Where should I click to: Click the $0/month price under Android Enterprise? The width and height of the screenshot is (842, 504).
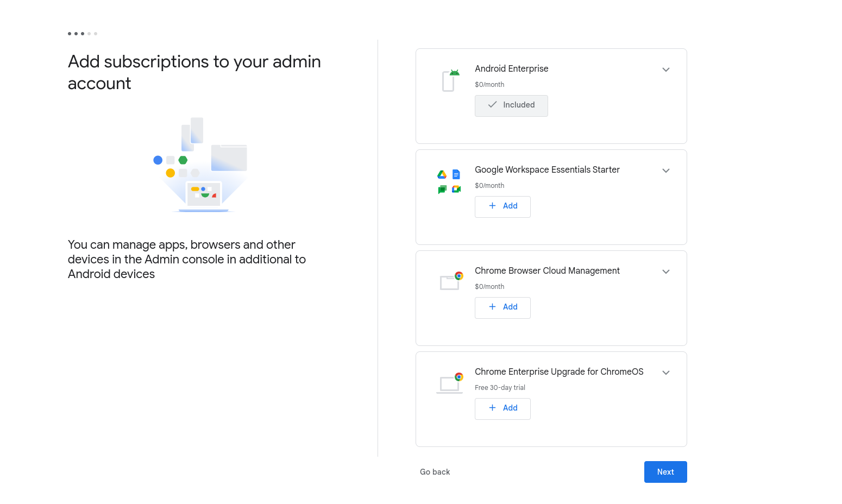pos(489,85)
